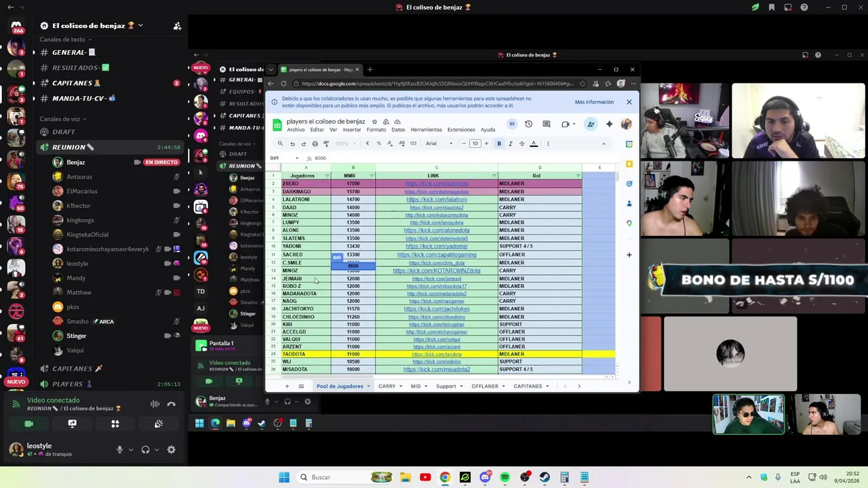Viewport: 868px width, 488px height.
Task: Open Discord activities launcher icon
Action: 115,424
